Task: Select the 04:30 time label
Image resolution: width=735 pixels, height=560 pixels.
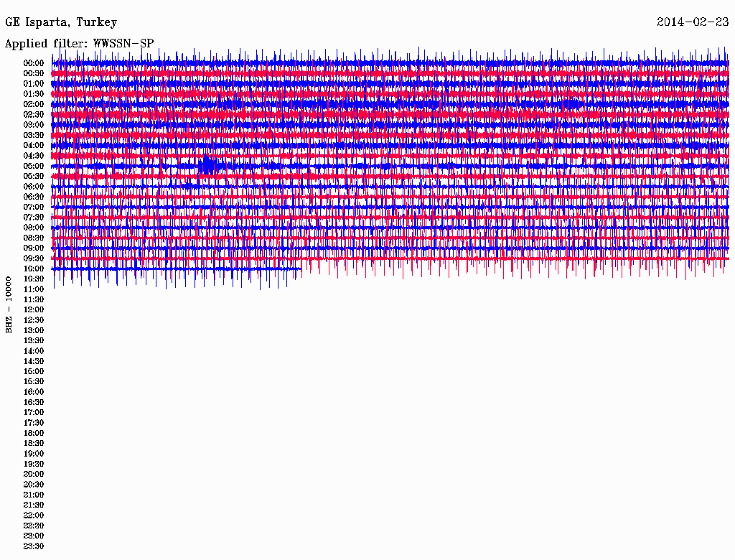Action: coord(34,156)
